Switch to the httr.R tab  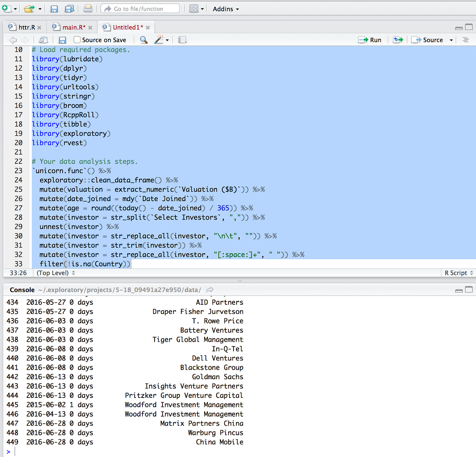pos(27,27)
